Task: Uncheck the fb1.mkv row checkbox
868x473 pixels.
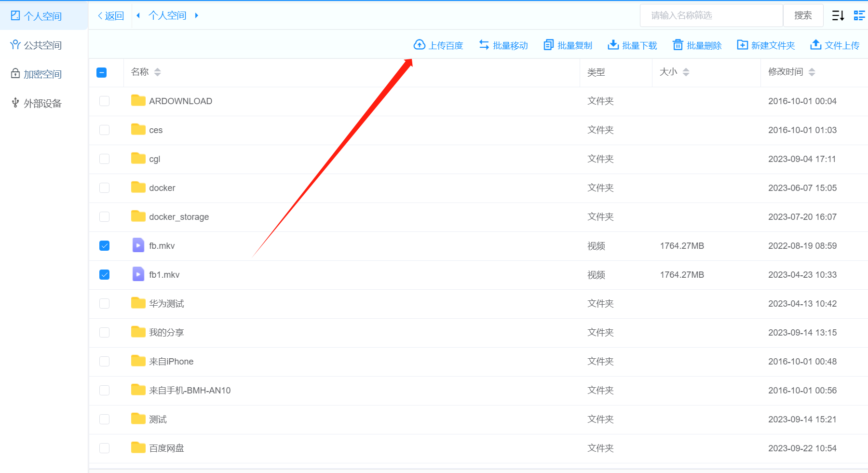Action: coord(104,274)
